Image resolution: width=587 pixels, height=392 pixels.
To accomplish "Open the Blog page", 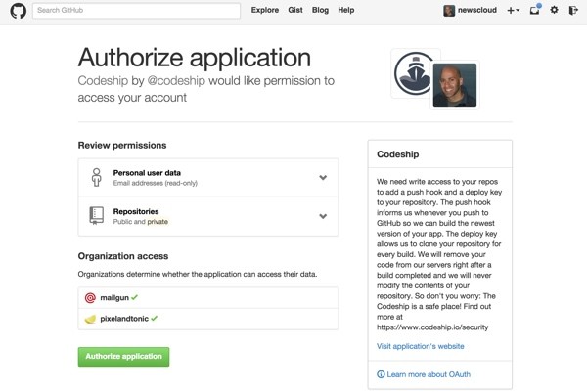I will [x=320, y=10].
